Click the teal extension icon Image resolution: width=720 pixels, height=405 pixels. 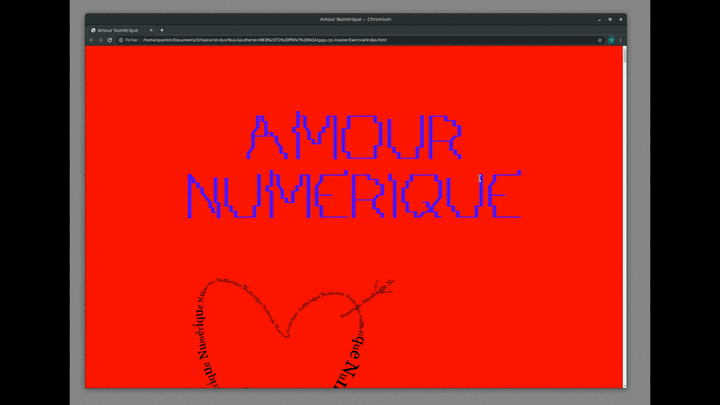tap(610, 40)
